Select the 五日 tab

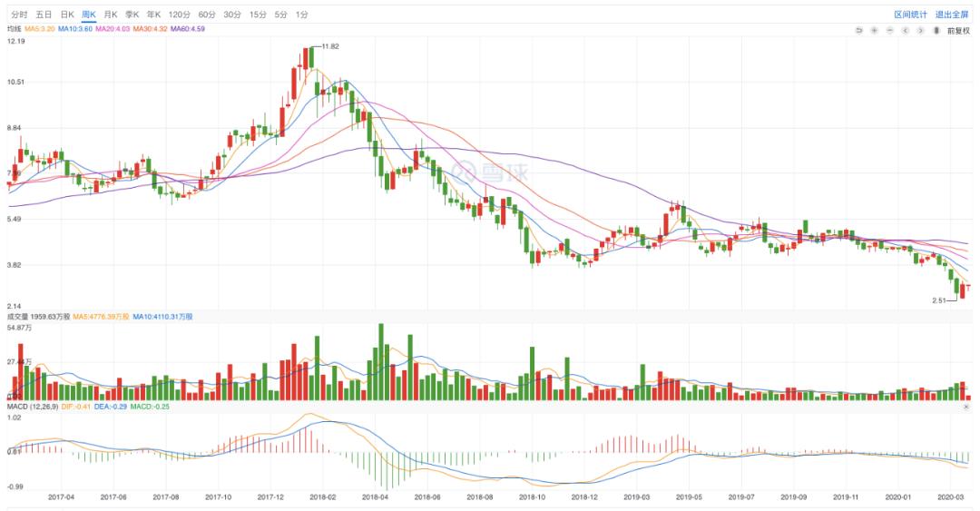(44, 15)
